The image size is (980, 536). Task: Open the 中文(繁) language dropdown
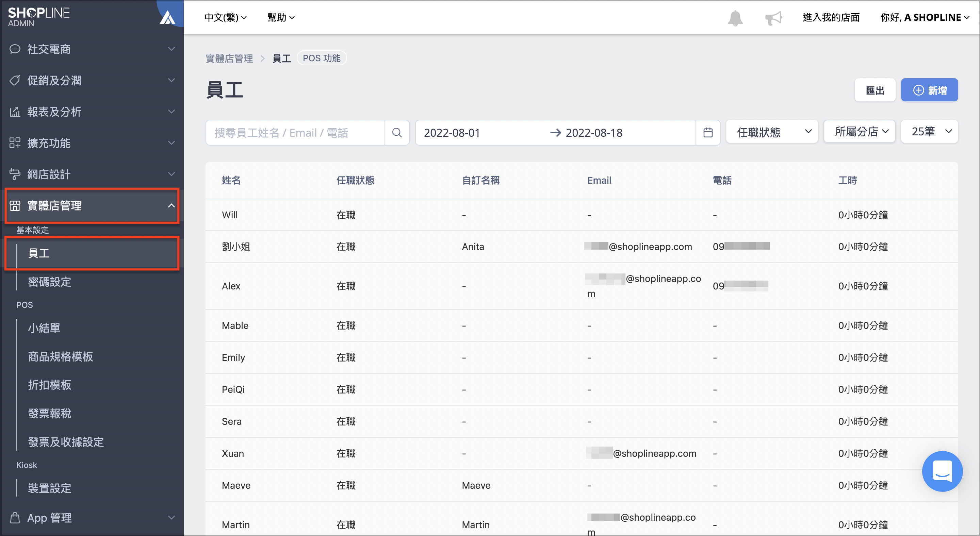coord(226,17)
